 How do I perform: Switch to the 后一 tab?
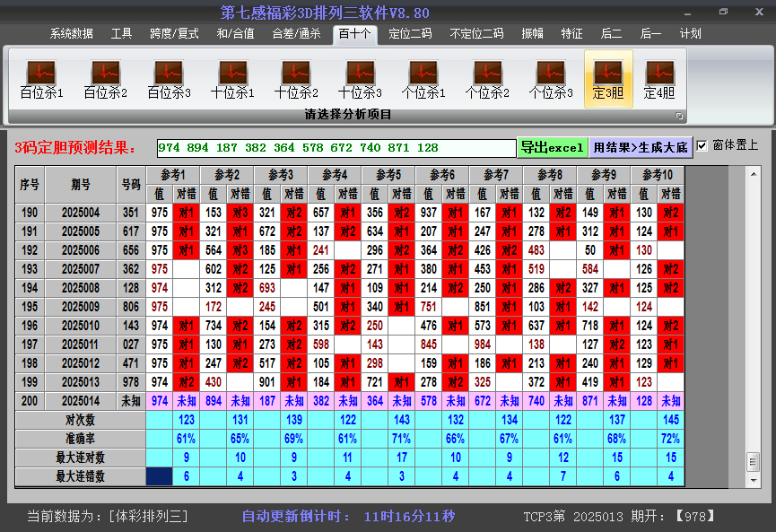[x=650, y=34]
